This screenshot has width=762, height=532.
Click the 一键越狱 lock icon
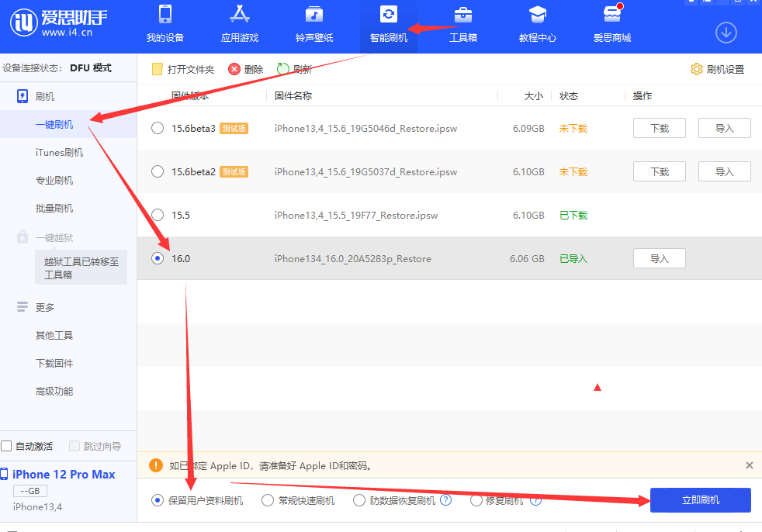click(x=23, y=237)
